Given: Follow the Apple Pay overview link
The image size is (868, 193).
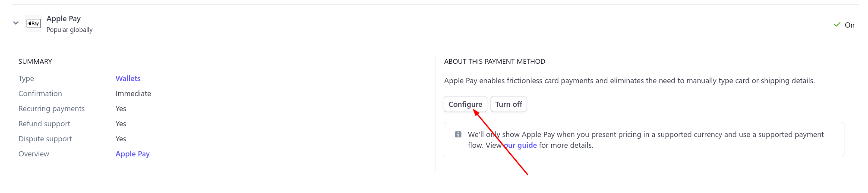Looking at the screenshot, I should pos(133,154).
